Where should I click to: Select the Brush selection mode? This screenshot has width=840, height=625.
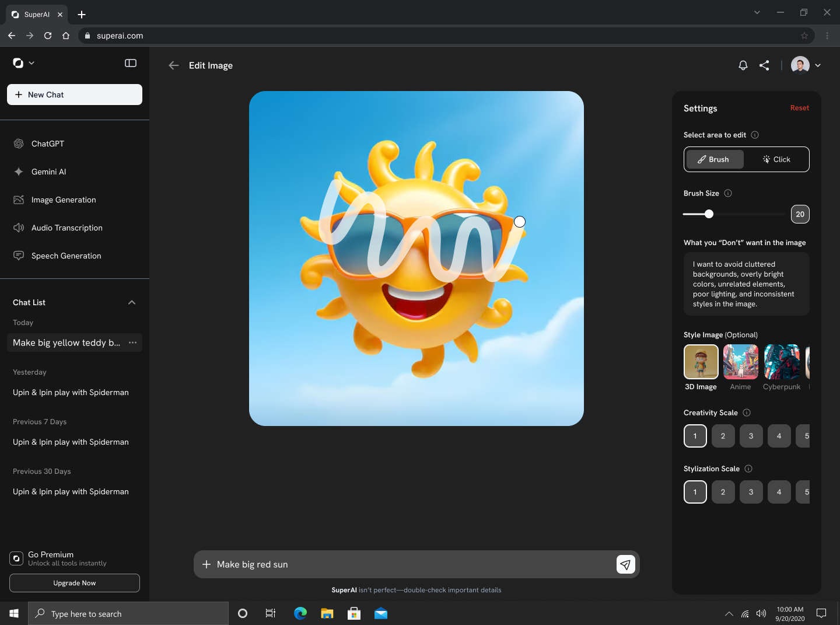[715, 159]
